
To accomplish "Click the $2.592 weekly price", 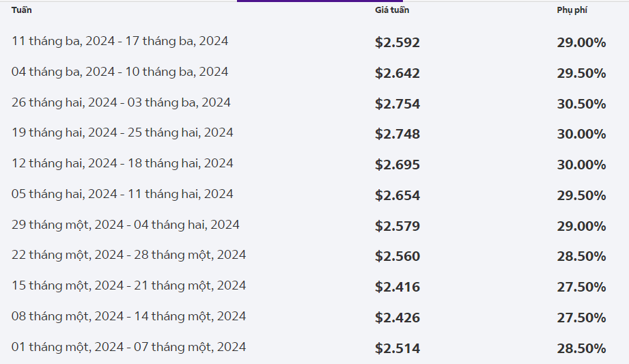I will point(397,42).
